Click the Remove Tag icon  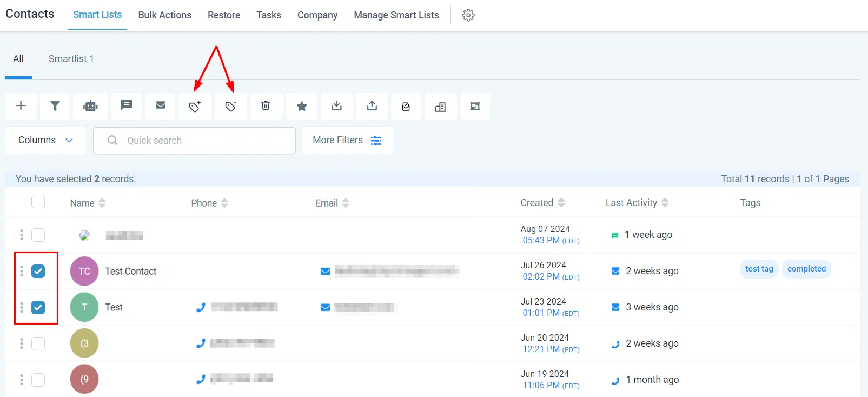coord(231,107)
